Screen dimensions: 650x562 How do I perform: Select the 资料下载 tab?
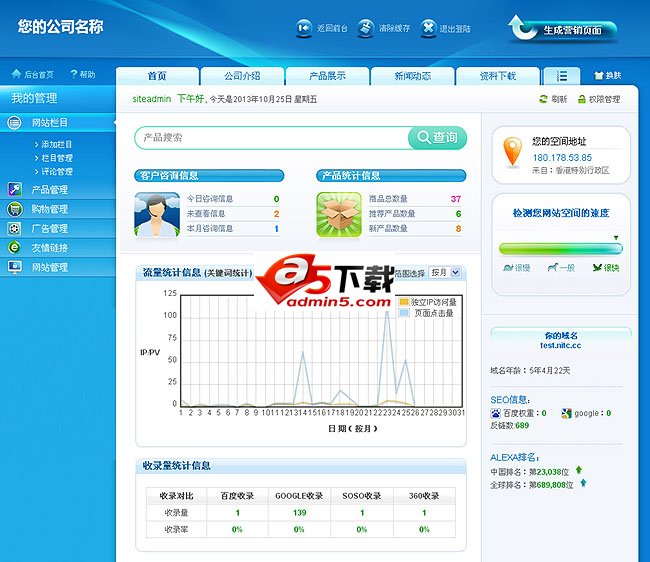[x=498, y=76]
